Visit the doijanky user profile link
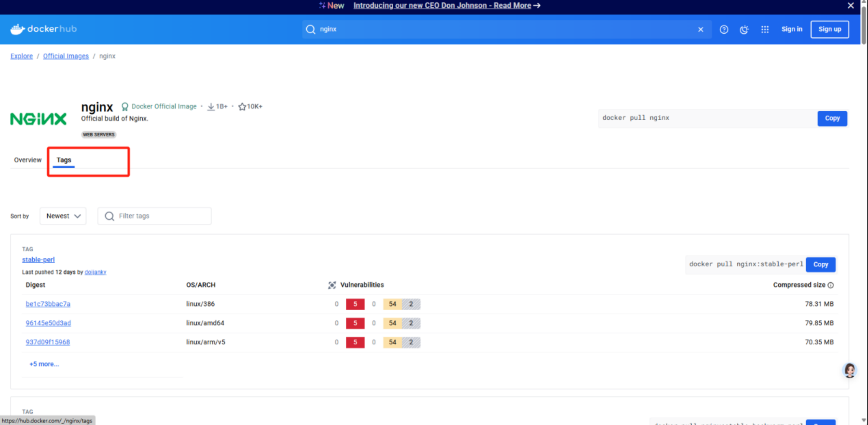The height and width of the screenshot is (425, 868). 95,272
